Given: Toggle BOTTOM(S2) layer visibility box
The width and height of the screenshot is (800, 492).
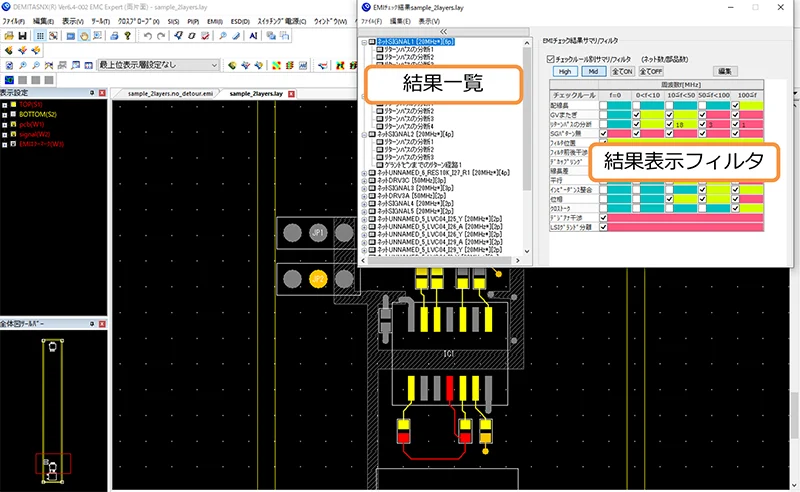Looking at the screenshot, I should [x=12, y=114].
